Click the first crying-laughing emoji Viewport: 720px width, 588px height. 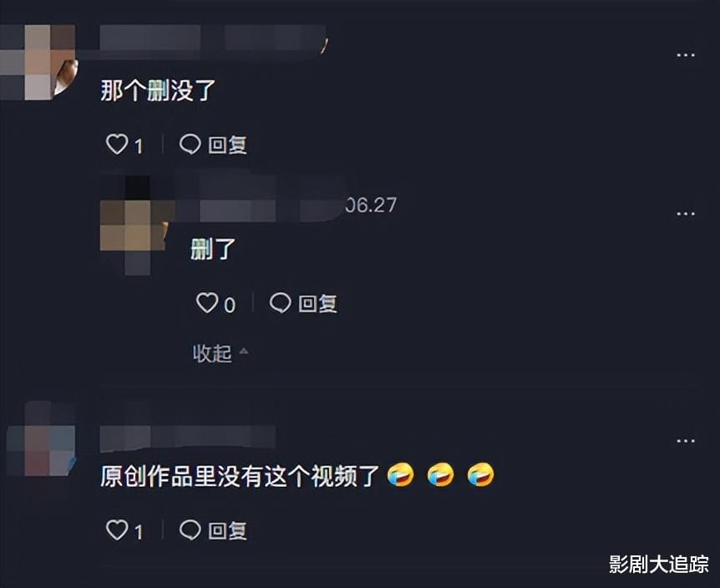coord(400,475)
